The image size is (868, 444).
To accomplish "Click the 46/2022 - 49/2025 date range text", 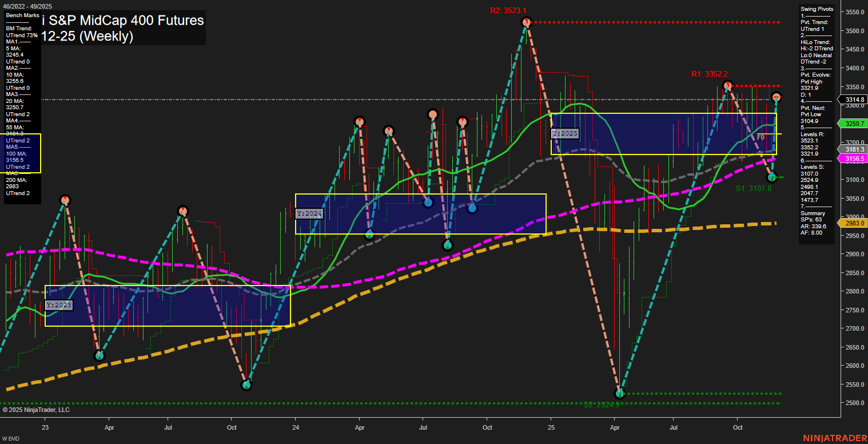I will [x=26, y=6].
